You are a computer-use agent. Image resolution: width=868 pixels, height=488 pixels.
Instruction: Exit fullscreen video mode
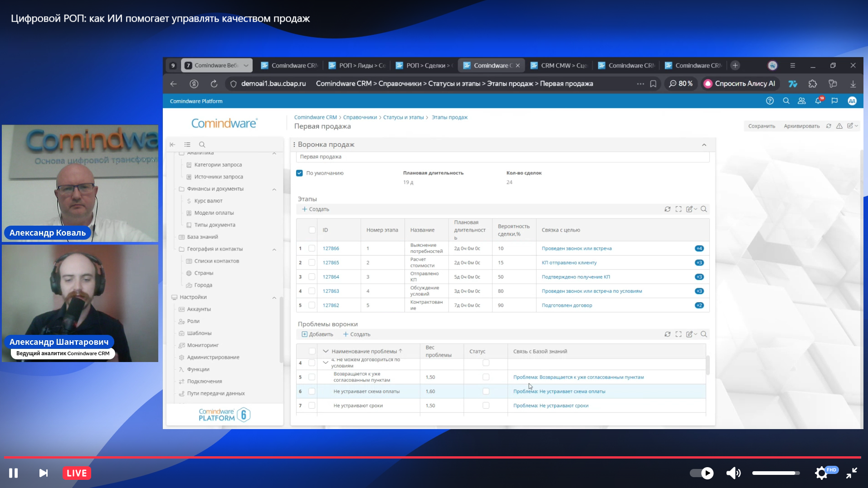(x=852, y=473)
